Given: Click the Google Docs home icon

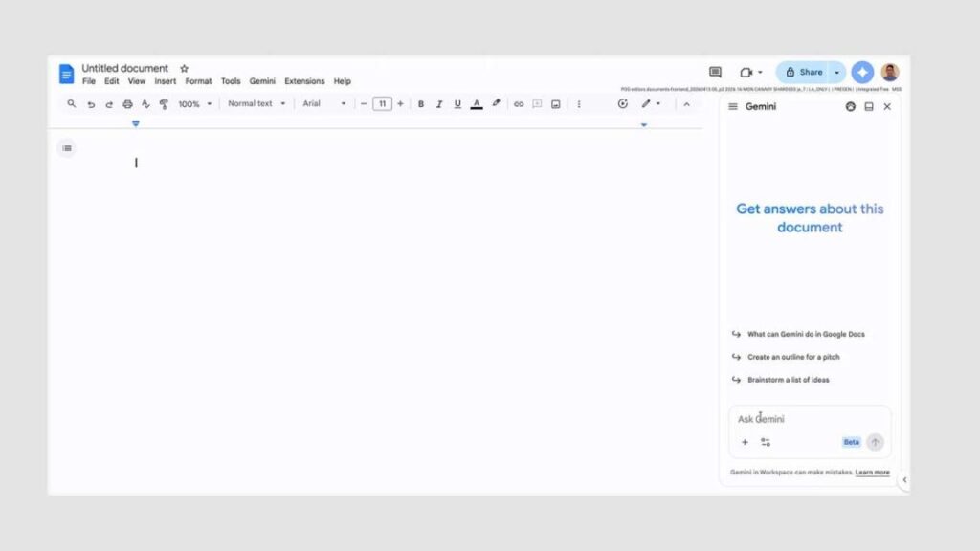Looking at the screenshot, I should (66, 74).
